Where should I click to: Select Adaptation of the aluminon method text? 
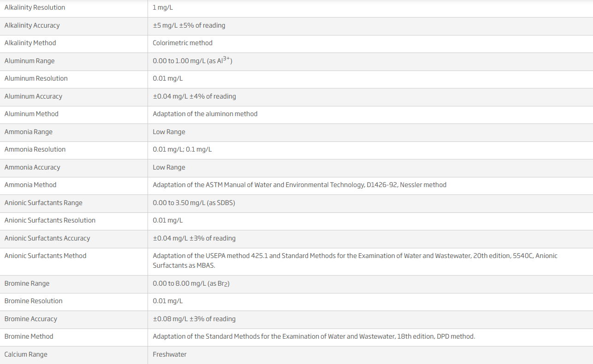click(205, 114)
